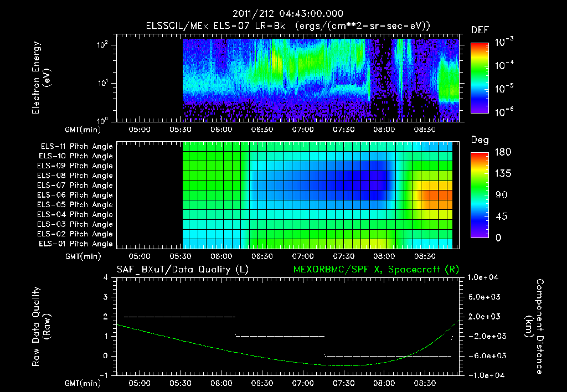Select the ELS-08 Pitch Angle row label
Screen dimensions: 567x392
pos(75,176)
